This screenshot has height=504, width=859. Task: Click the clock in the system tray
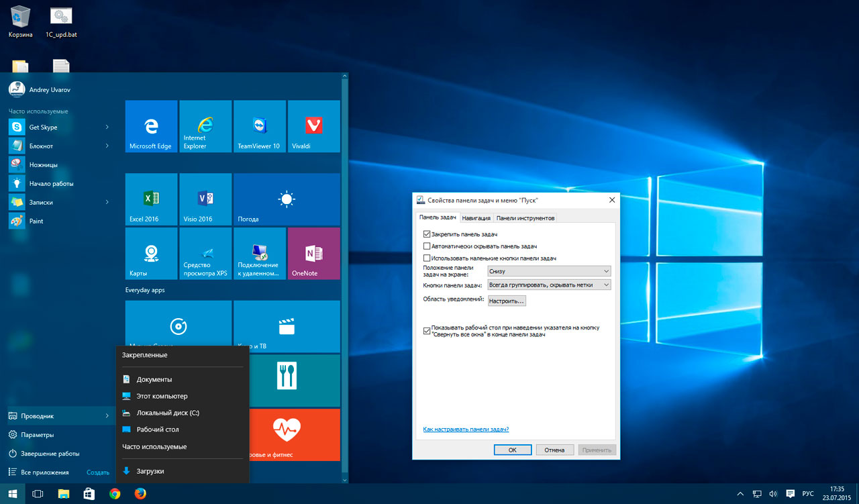pyautogui.click(x=837, y=494)
